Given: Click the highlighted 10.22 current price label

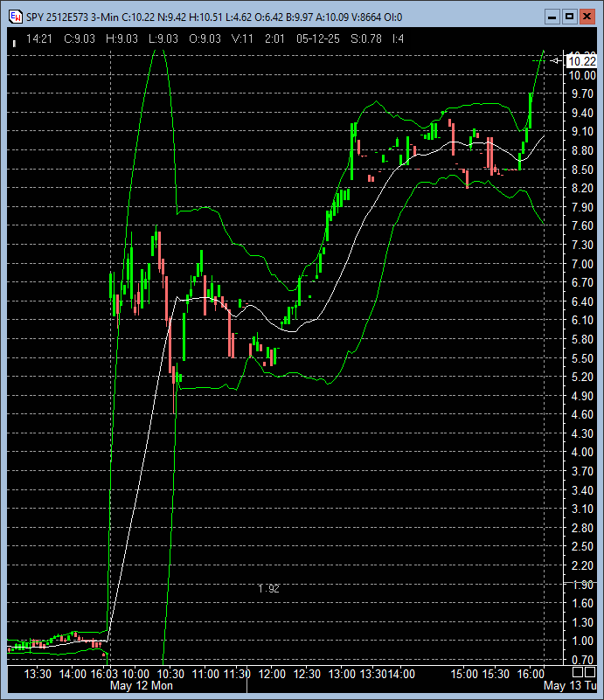Looking at the screenshot, I should tap(582, 61).
